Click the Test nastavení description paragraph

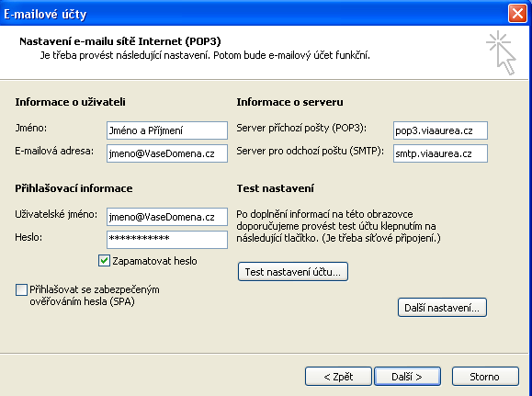(338, 226)
